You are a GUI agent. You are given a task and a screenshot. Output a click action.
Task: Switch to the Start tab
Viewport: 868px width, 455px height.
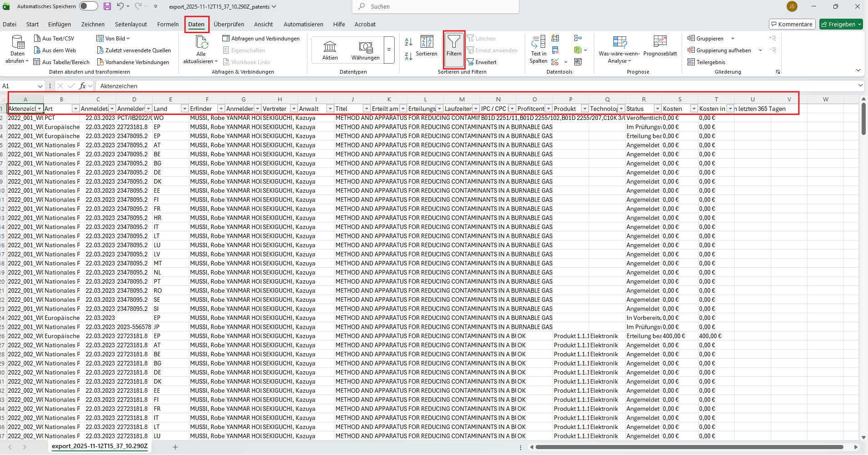pyautogui.click(x=32, y=25)
